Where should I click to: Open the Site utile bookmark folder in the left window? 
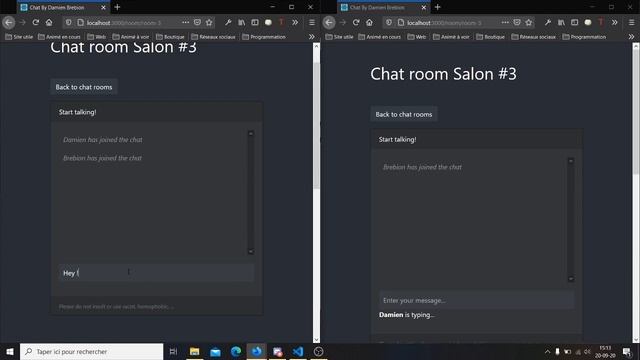coord(19,37)
